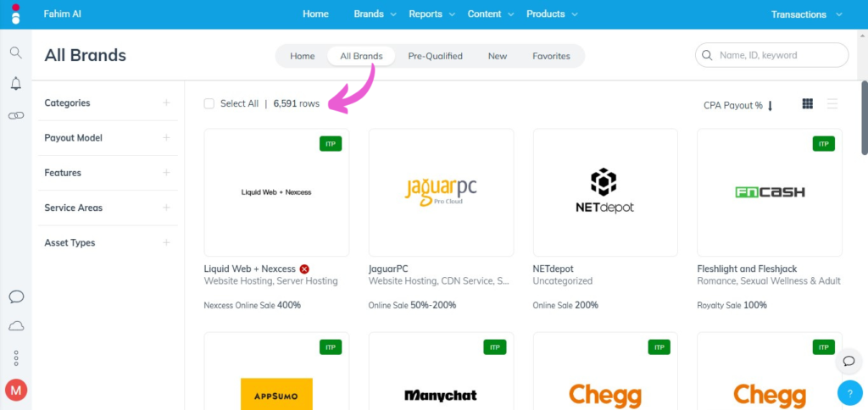
Task: Click 'Royalty Sale 100%' payout text
Action: click(x=732, y=305)
